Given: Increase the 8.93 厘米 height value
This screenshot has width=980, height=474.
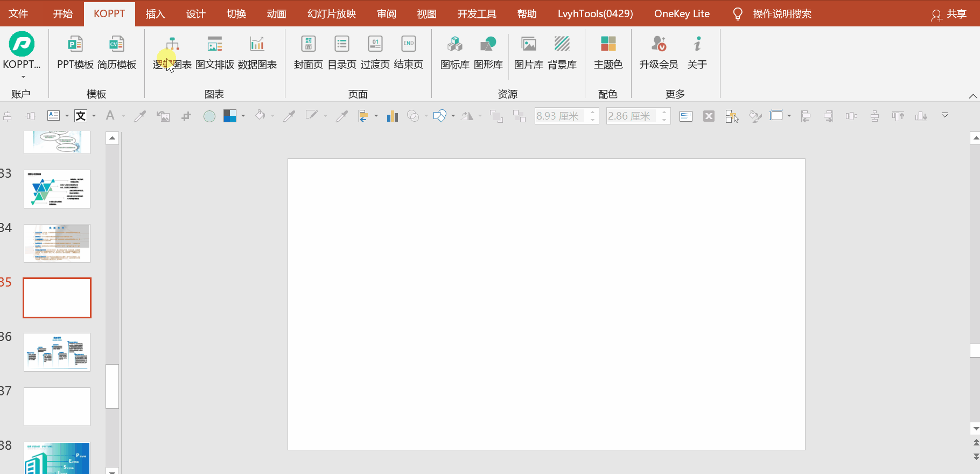Looking at the screenshot, I should pyautogui.click(x=592, y=113).
